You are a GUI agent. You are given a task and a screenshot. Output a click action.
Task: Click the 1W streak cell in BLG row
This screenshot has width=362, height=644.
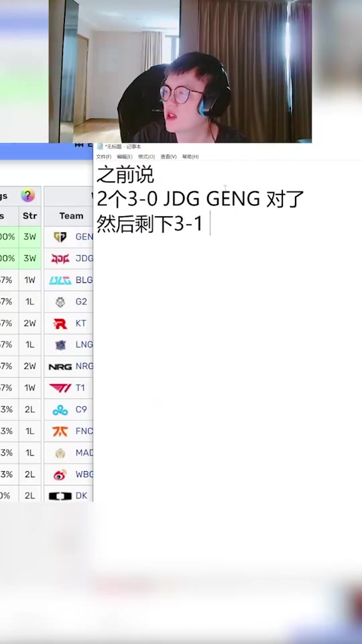tap(30, 280)
